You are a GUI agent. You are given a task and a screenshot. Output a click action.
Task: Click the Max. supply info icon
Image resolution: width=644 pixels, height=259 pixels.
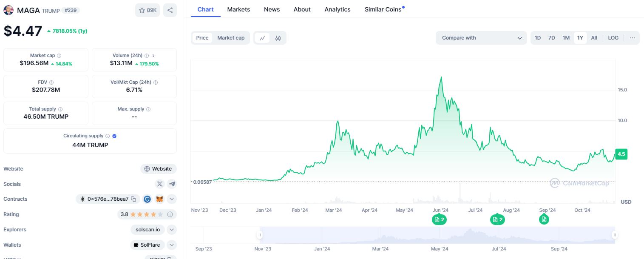(x=148, y=109)
